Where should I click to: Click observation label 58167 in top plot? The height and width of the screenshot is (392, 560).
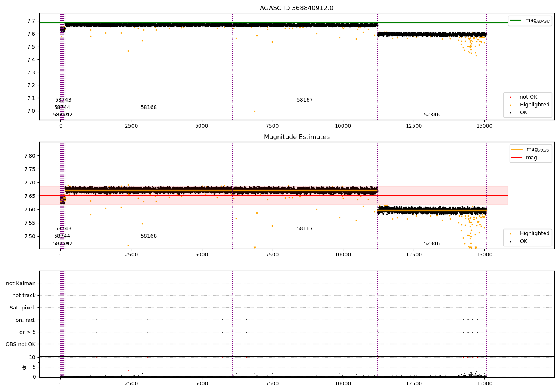[x=305, y=100]
